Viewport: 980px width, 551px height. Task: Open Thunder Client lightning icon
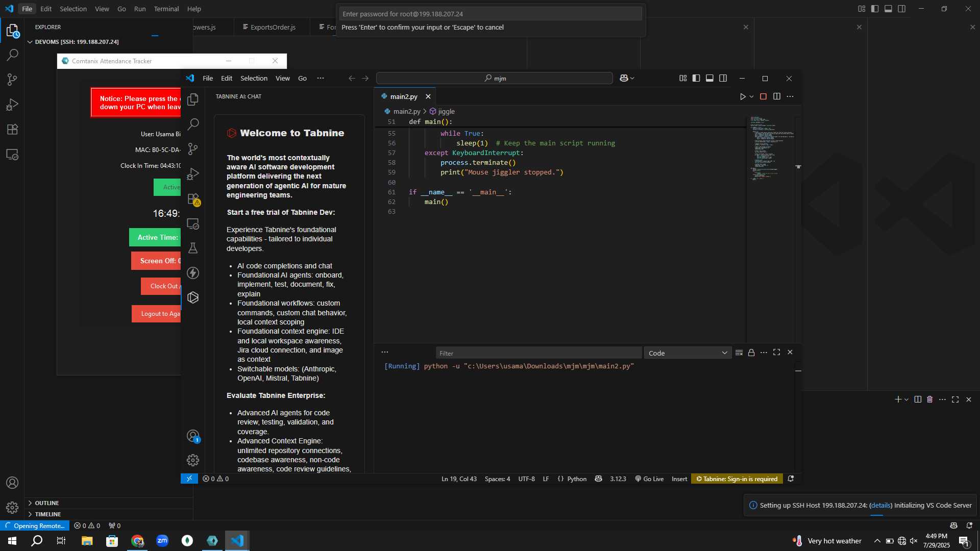tap(193, 273)
